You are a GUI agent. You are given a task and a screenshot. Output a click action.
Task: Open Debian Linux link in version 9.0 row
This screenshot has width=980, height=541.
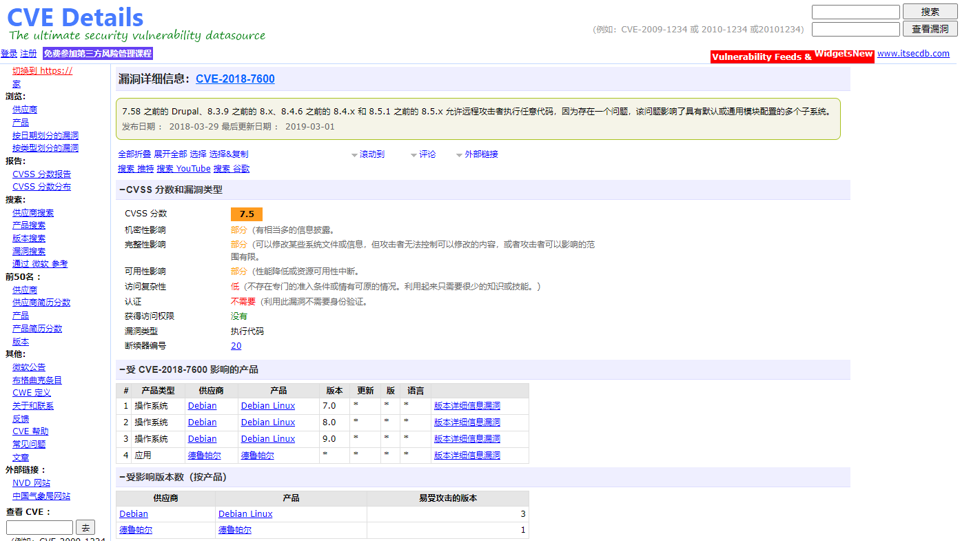point(268,439)
